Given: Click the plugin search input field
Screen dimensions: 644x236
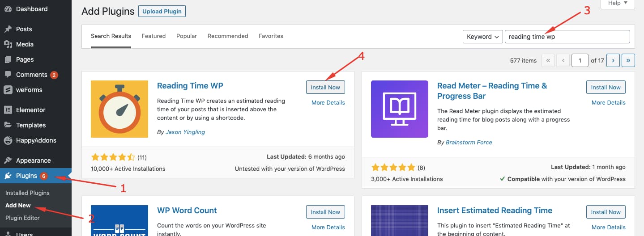Looking at the screenshot, I should (567, 37).
